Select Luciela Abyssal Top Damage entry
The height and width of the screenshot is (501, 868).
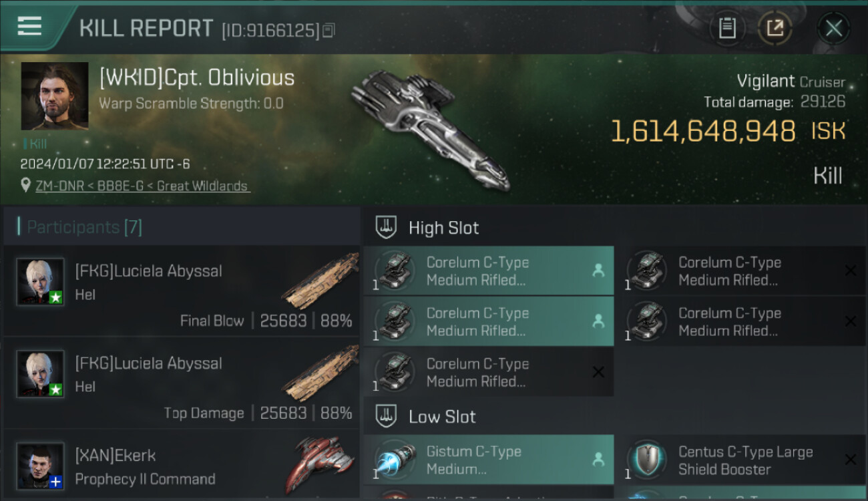[x=182, y=383]
